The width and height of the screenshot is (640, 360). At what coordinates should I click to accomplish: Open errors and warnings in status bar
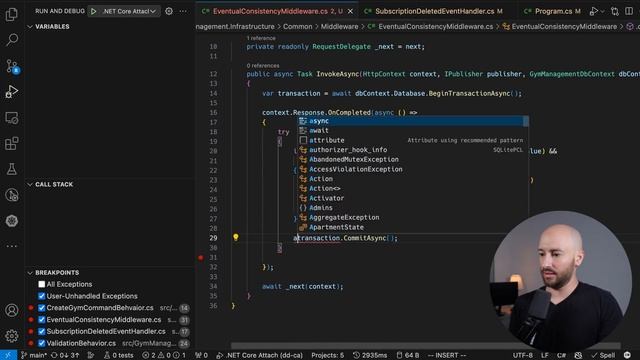coord(164,355)
